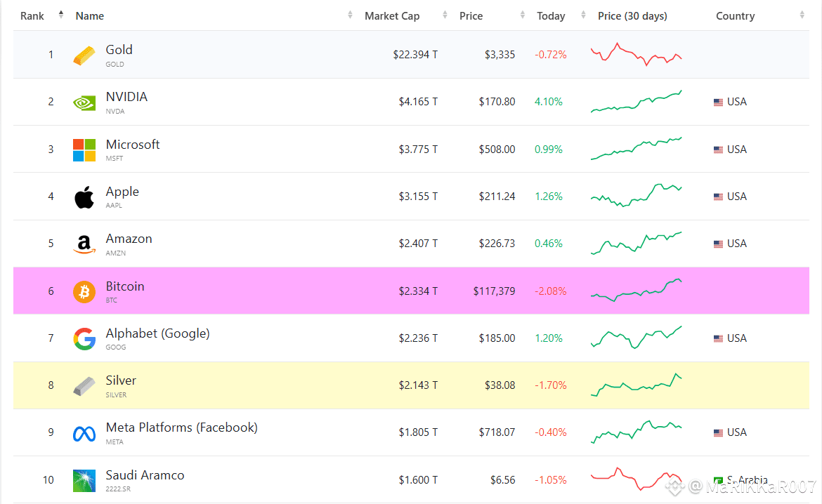Image resolution: width=822 pixels, height=504 pixels.
Task: Click the USA flag in Apple row
Action: click(718, 197)
